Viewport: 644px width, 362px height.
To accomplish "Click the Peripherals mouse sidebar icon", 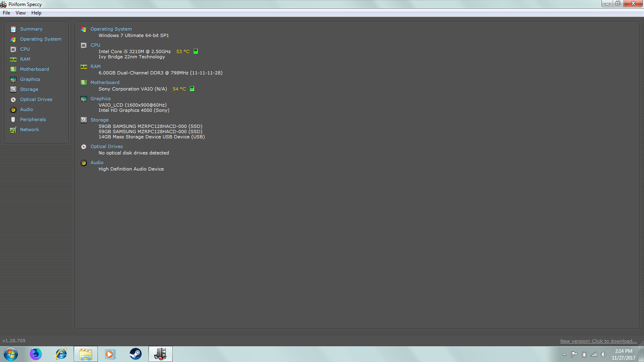I will click(13, 119).
